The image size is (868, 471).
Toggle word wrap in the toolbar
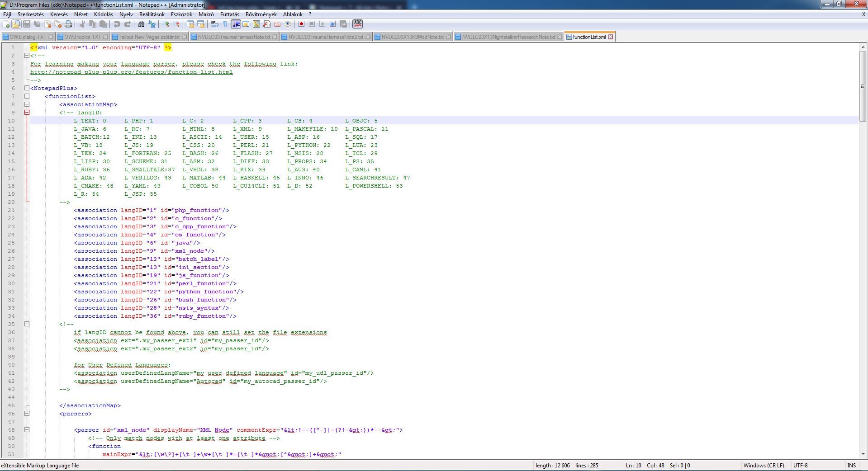tap(215, 24)
